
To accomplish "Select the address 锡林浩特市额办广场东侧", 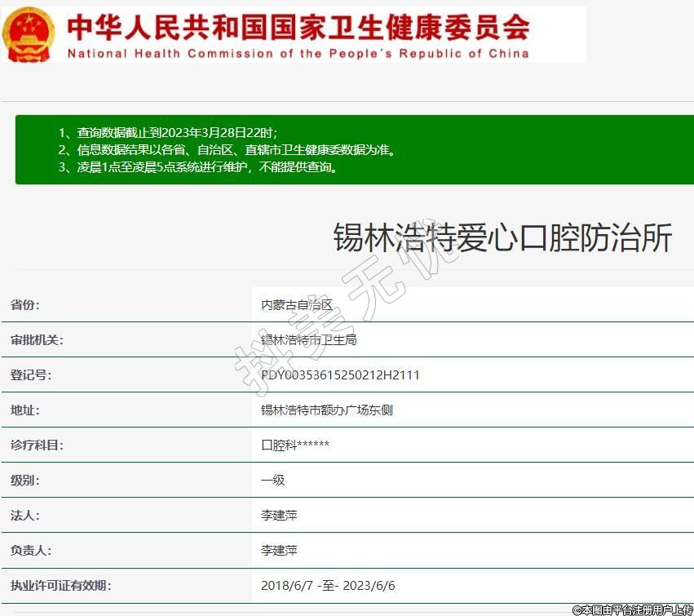I will coord(326,410).
